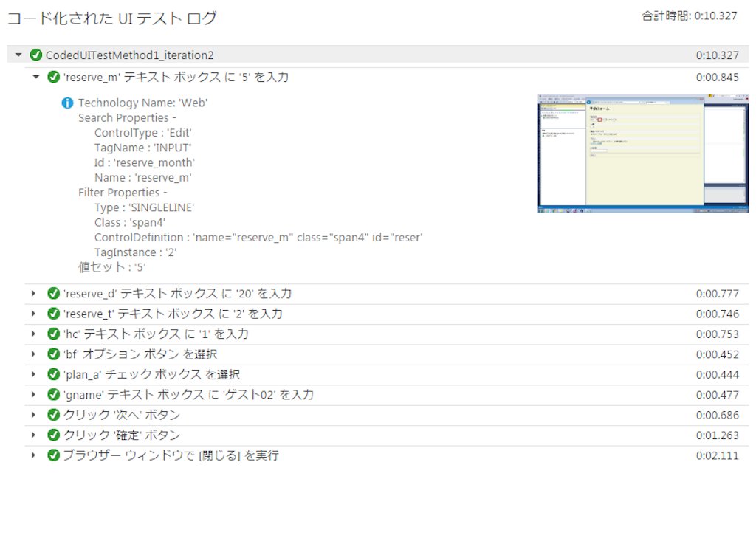Click the 0:00.686 duration value

[718, 416]
